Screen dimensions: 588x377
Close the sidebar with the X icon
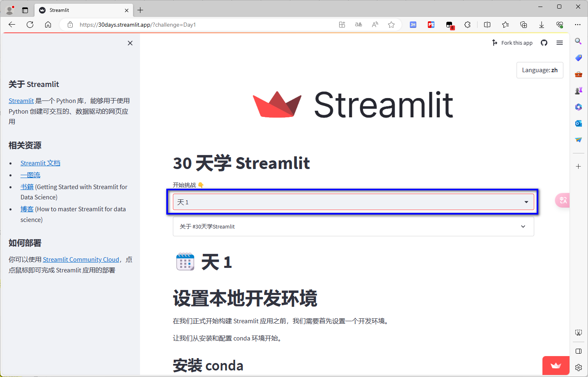(130, 43)
